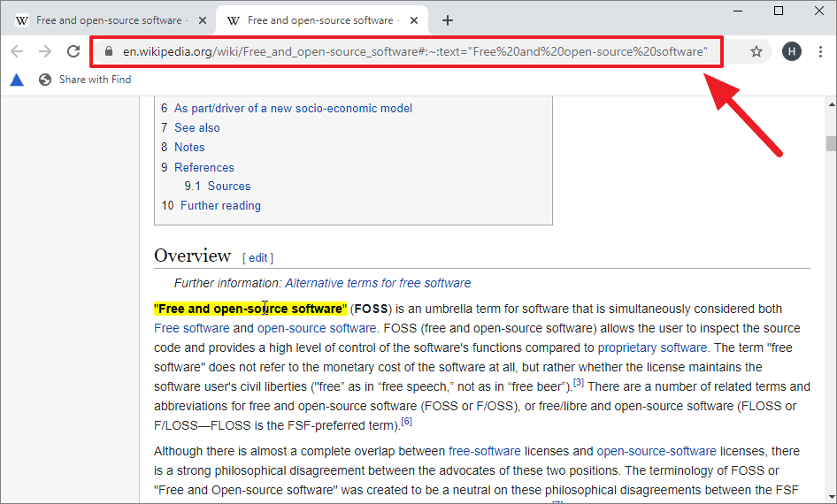Select the second active Wikipedia tab
837x504 pixels.
(x=320, y=20)
